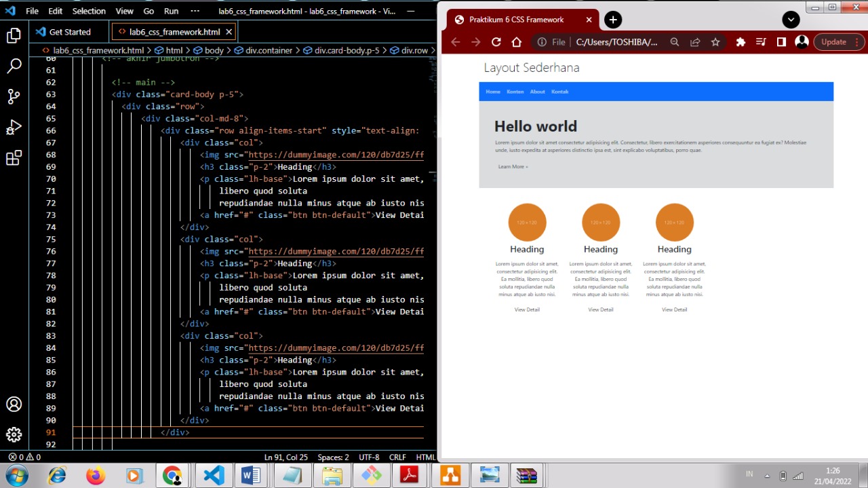Viewport: 868px width, 488px height.
Task: Select the Praktikum 6 CSS Framework tab
Action: coord(522,20)
